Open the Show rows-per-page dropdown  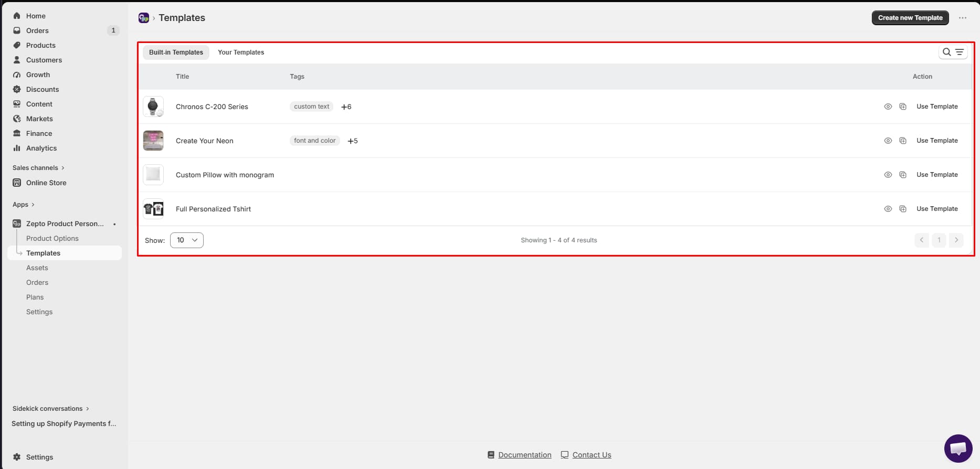pyautogui.click(x=187, y=240)
